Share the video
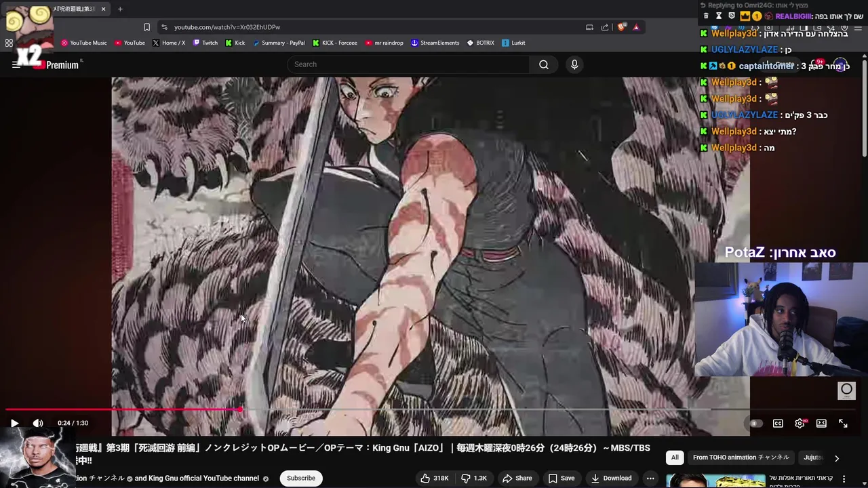 pos(517,478)
